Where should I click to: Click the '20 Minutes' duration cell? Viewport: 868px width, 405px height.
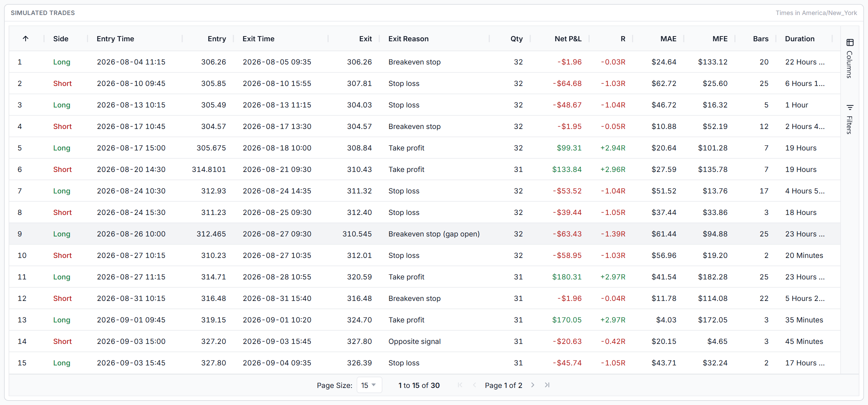[804, 256]
